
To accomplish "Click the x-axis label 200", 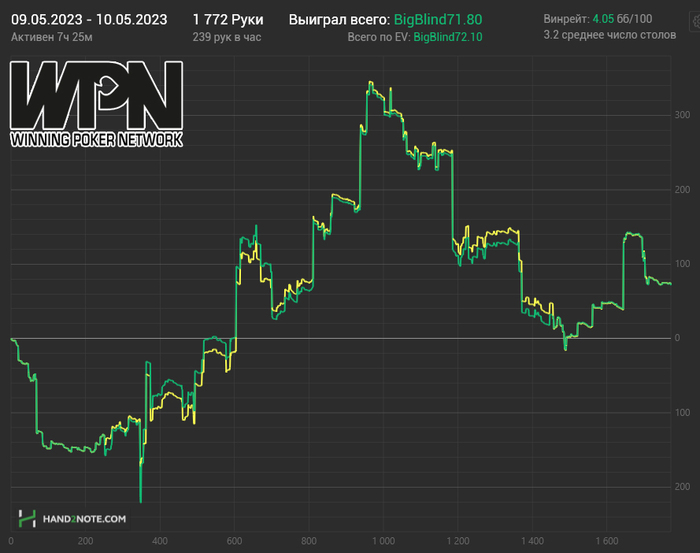I will tap(85, 541).
